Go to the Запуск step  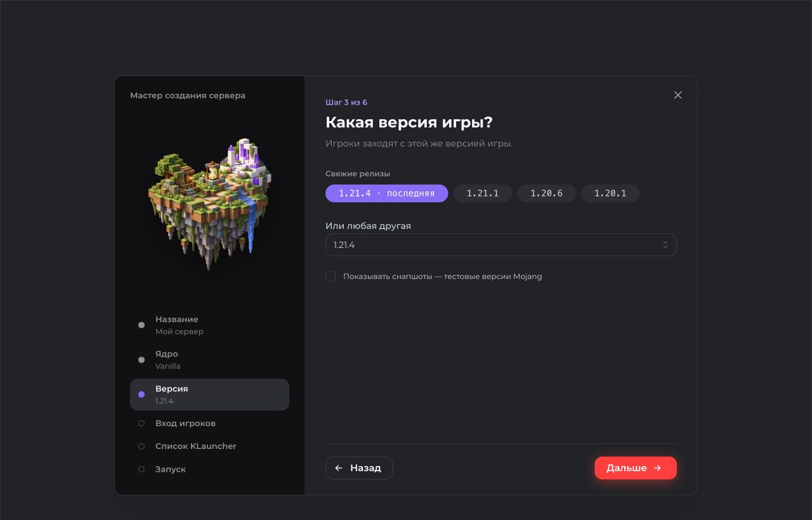click(x=209, y=469)
